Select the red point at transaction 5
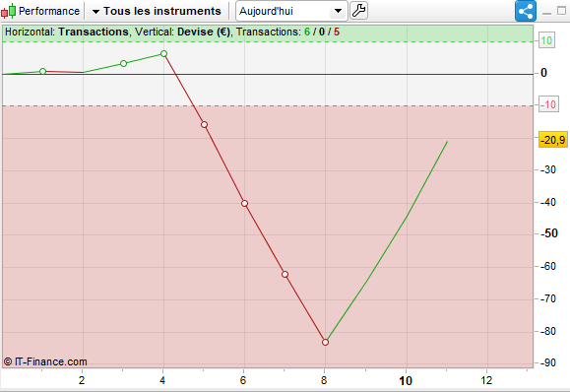This screenshot has height=392, width=570. pos(205,125)
